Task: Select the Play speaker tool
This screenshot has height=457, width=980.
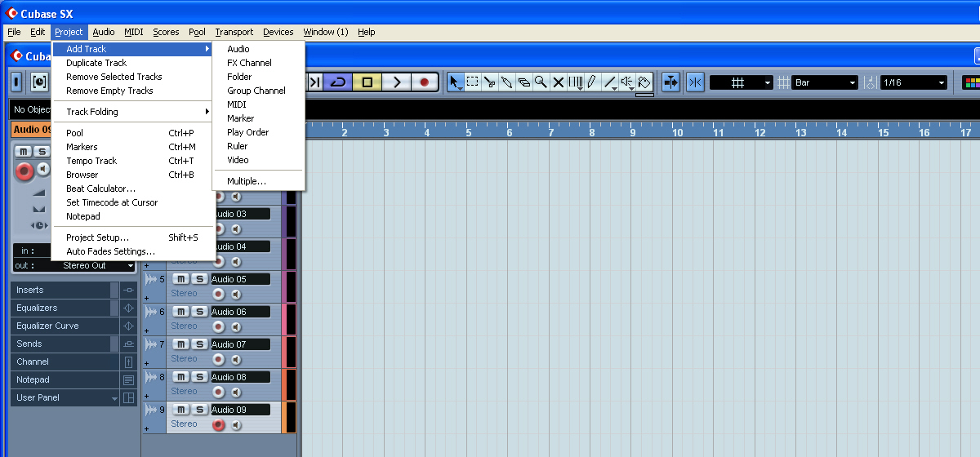Action: [x=627, y=82]
